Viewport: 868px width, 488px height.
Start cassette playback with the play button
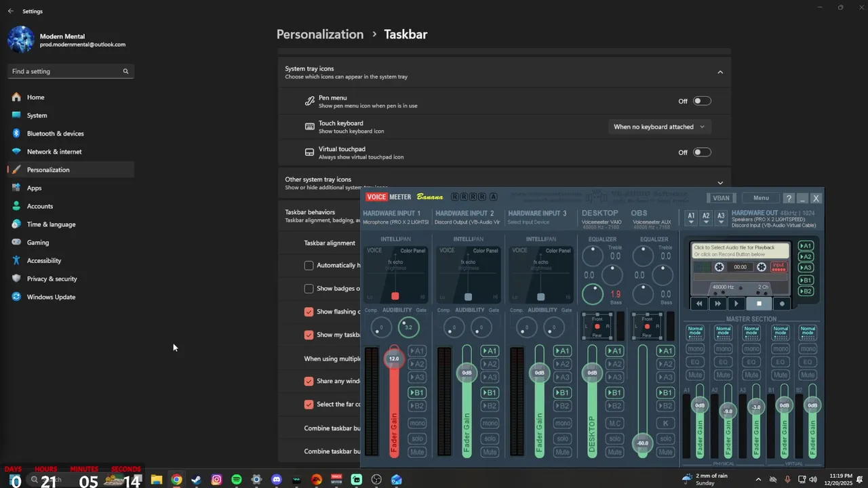[x=736, y=304]
